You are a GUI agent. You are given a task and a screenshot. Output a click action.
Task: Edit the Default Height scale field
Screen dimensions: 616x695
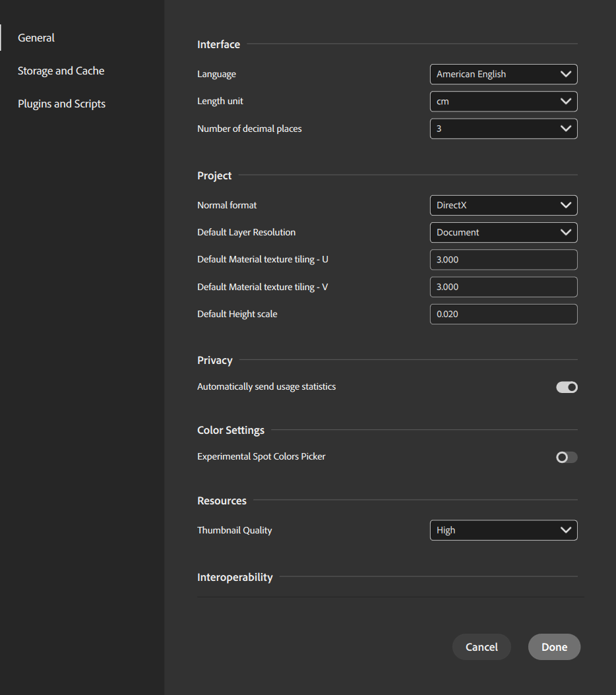[x=503, y=314]
